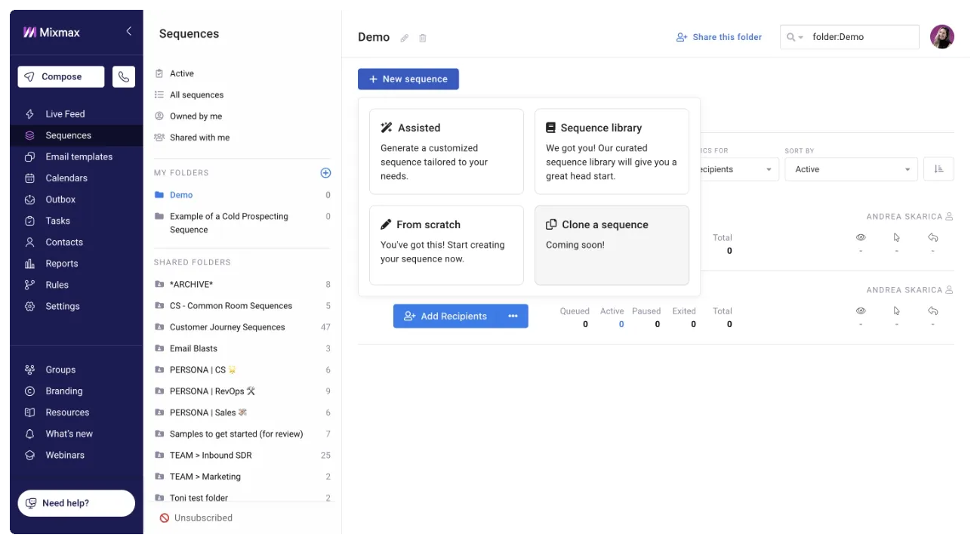The width and height of the screenshot is (980, 544).
Task: Delete Demo folder with trash icon
Action: 423,38
